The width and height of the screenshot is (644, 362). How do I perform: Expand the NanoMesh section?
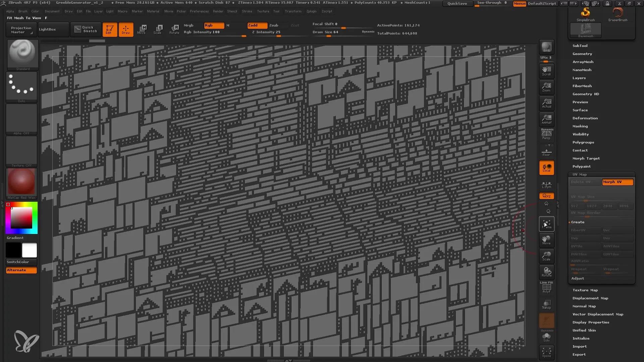pyautogui.click(x=582, y=70)
